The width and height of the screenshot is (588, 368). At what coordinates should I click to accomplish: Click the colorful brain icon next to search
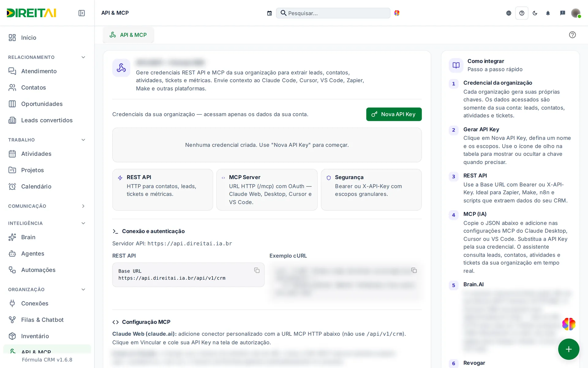point(397,13)
